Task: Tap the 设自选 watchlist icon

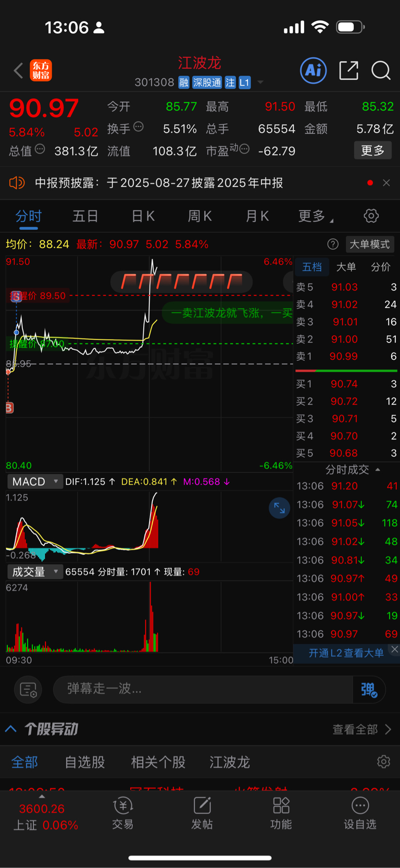Action: tap(360, 813)
